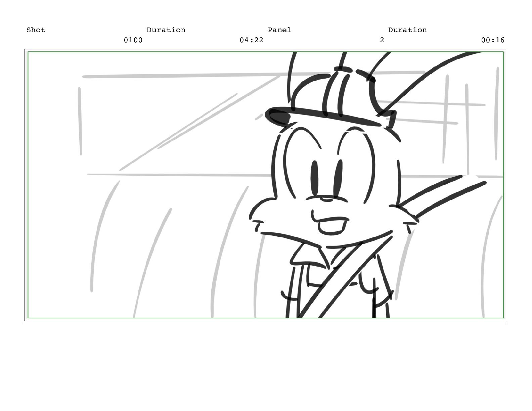Select the shot duration value '04:22'

click(252, 40)
